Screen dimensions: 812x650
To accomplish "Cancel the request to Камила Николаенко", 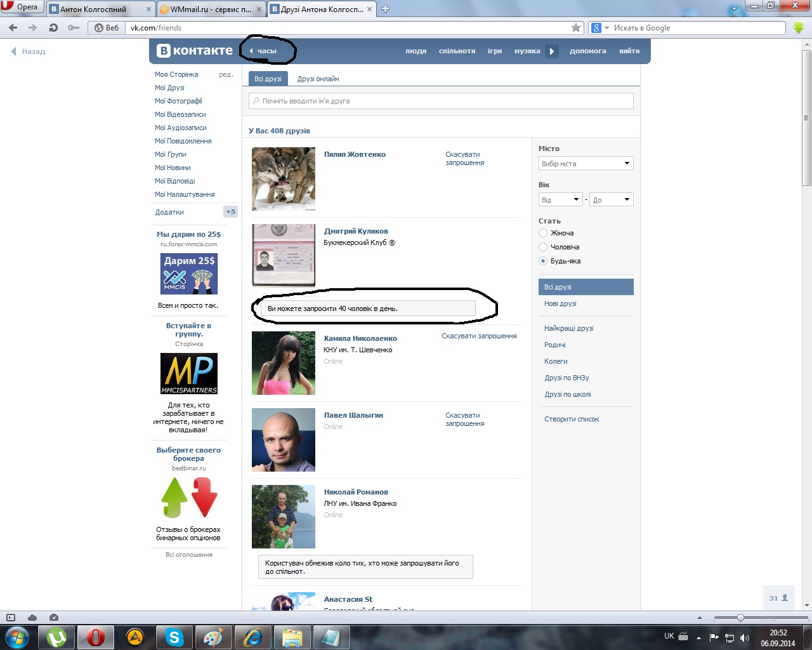I will click(x=479, y=336).
